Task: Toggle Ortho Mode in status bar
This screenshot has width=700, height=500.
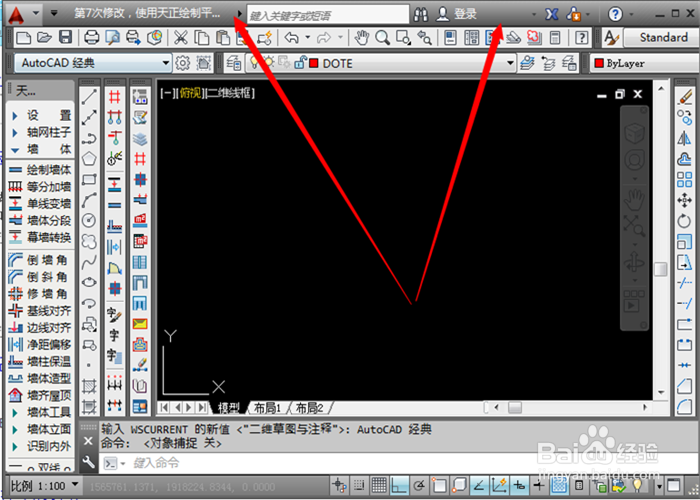Action: [399, 485]
